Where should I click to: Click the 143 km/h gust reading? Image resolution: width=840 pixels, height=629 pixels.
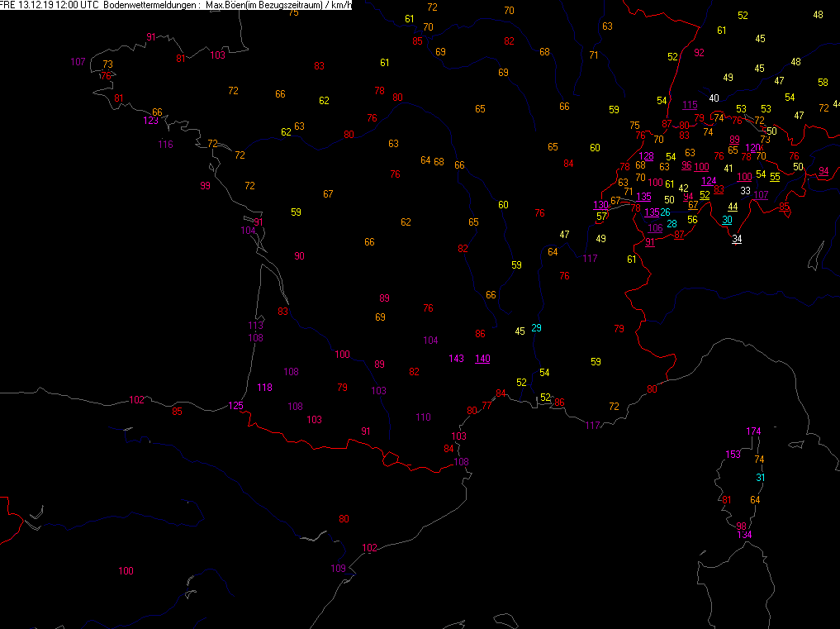(456, 359)
